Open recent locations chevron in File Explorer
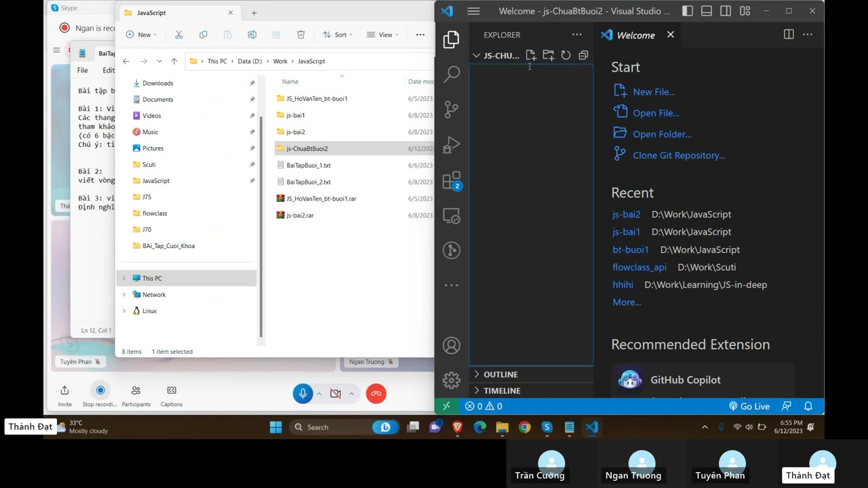 159,61
